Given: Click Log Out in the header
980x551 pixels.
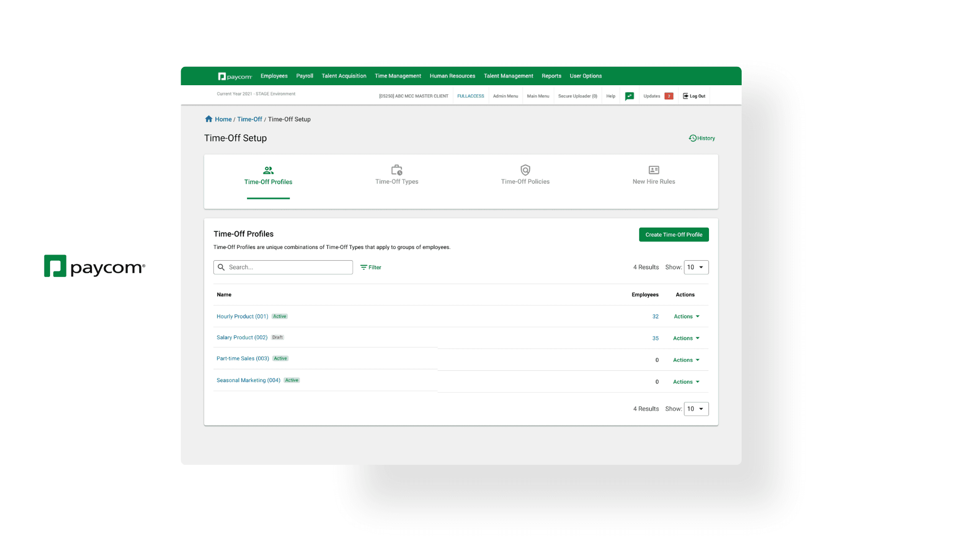Looking at the screenshot, I should coord(694,96).
